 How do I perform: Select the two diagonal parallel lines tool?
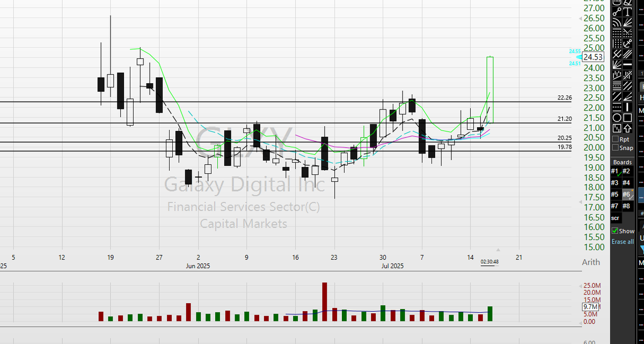627,85
